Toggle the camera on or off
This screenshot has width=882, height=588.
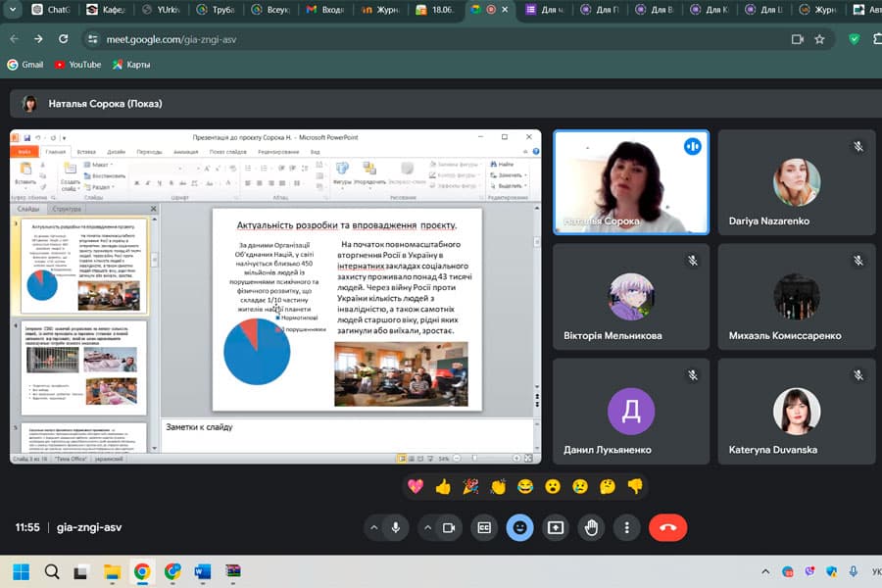coord(449,527)
